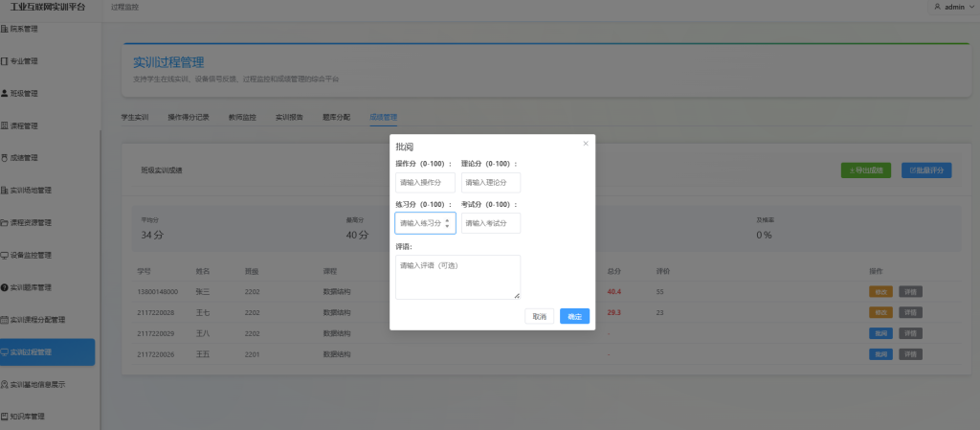The height and width of the screenshot is (430, 980).
Task: Click the 知识库管理 sidebar icon
Action: pyautogui.click(x=5, y=417)
